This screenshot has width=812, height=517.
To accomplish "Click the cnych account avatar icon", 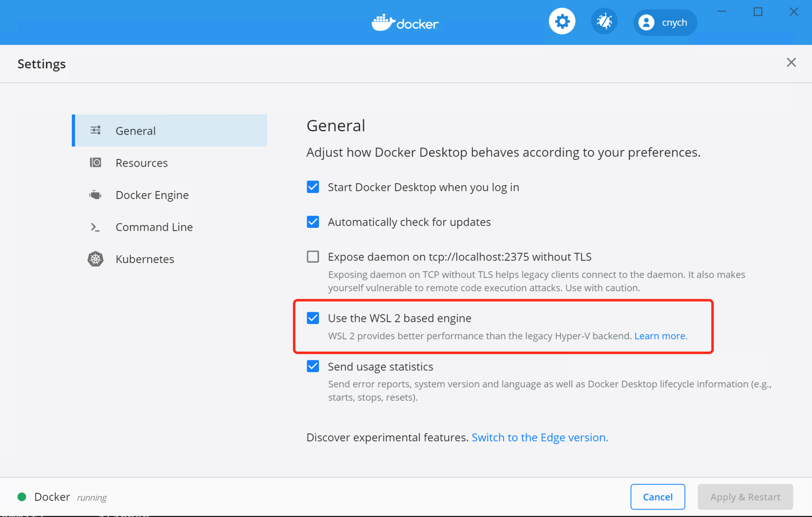I will pyautogui.click(x=646, y=22).
